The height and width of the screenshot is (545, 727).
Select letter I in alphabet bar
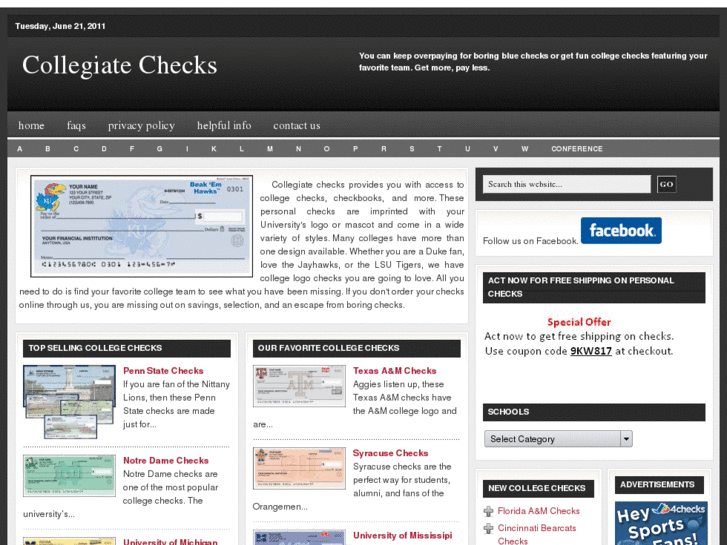pyautogui.click(x=187, y=149)
